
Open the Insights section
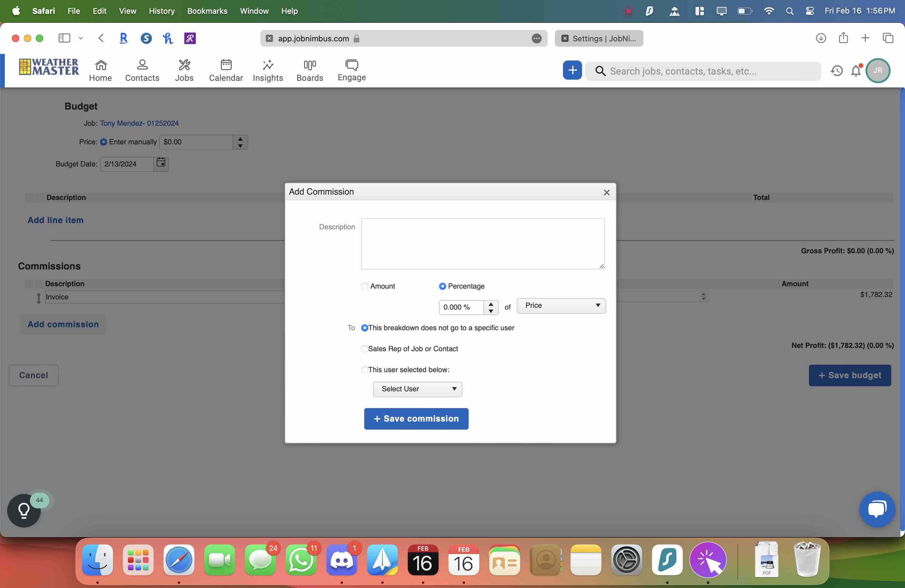coord(268,70)
